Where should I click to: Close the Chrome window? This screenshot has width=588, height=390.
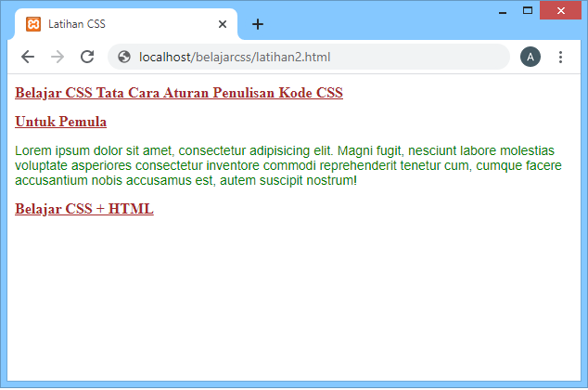[x=560, y=10]
